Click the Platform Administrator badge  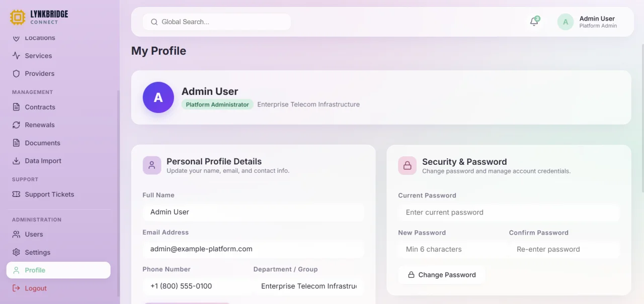[x=217, y=105]
